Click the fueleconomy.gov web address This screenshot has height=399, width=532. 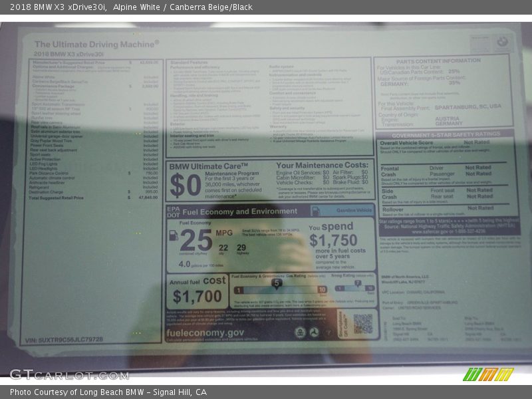point(205,333)
